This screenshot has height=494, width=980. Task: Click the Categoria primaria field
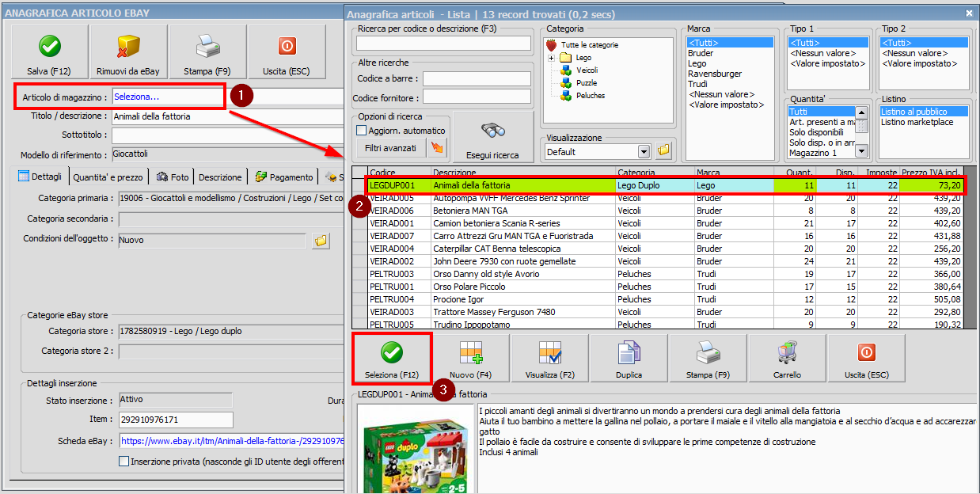(x=231, y=198)
